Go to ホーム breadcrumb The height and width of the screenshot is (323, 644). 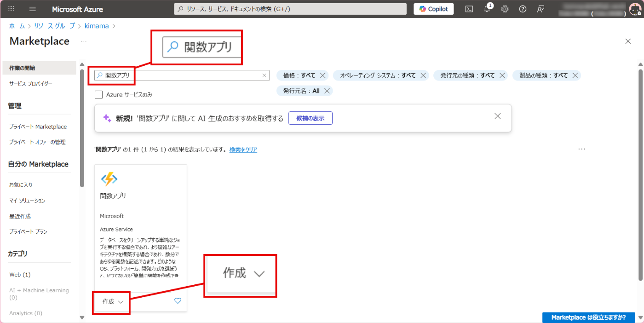[17, 26]
